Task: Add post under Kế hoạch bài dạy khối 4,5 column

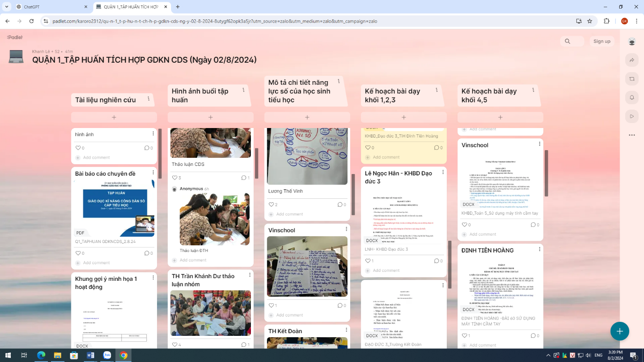Action: 500,117
